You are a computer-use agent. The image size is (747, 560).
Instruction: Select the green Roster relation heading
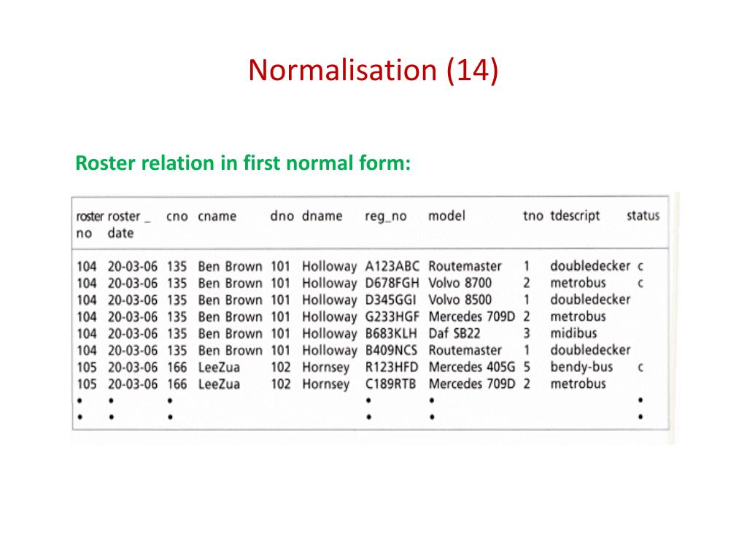point(243,163)
